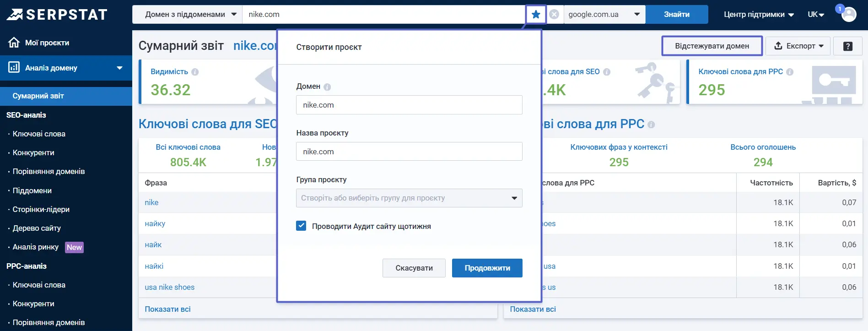Click the star favorite icon in search bar
868x331 pixels.
pyautogui.click(x=536, y=15)
